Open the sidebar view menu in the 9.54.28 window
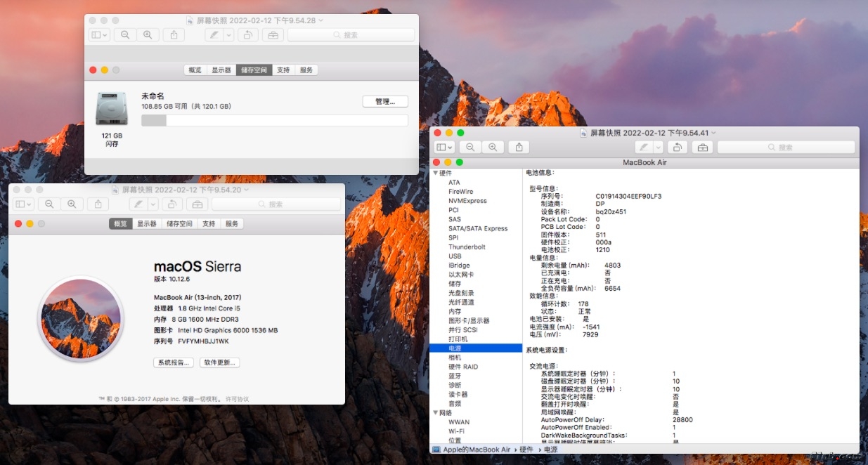Image resolution: width=868 pixels, height=465 pixels. pyautogui.click(x=99, y=34)
